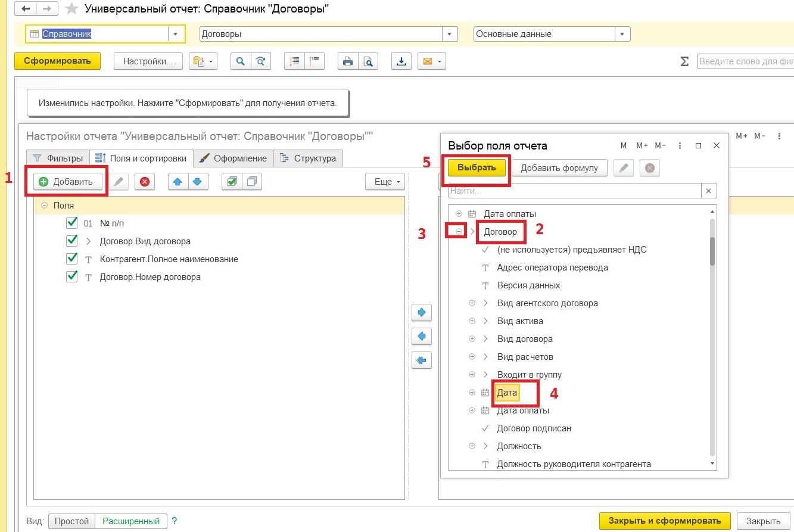Open the print preview icon
Screen dimensions: 794x532
[x=368, y=61]
